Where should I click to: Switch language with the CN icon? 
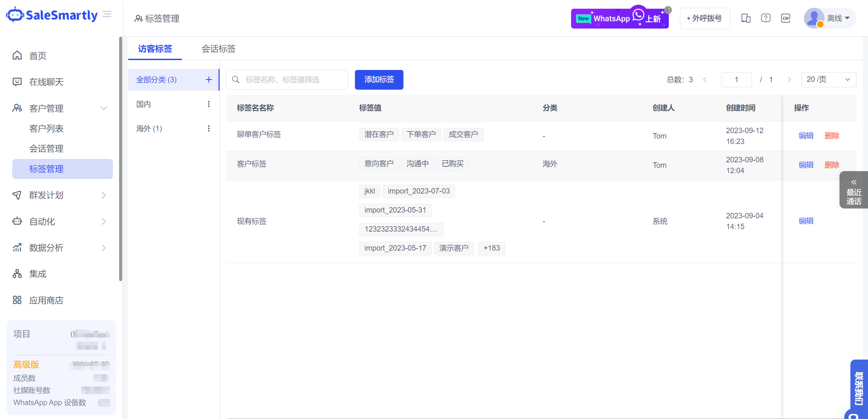786,18
